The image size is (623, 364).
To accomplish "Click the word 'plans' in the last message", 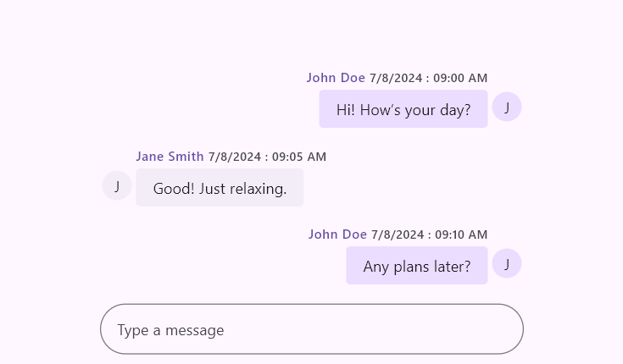I will click(411, 267).
